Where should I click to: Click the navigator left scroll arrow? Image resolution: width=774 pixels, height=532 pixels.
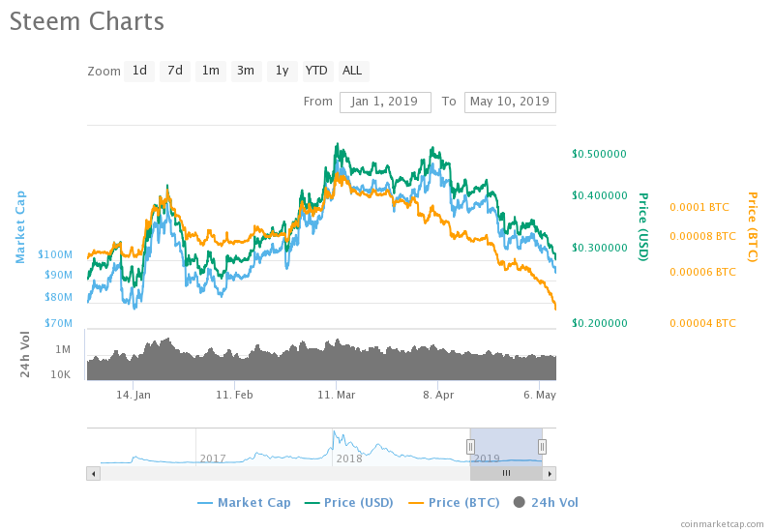93,474
